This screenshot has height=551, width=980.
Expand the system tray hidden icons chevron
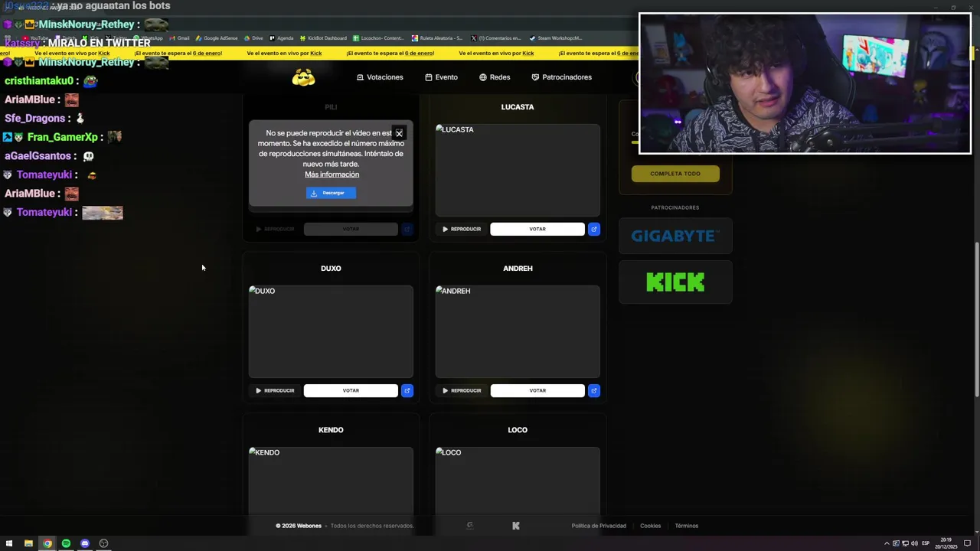click(x=887, y=543)
